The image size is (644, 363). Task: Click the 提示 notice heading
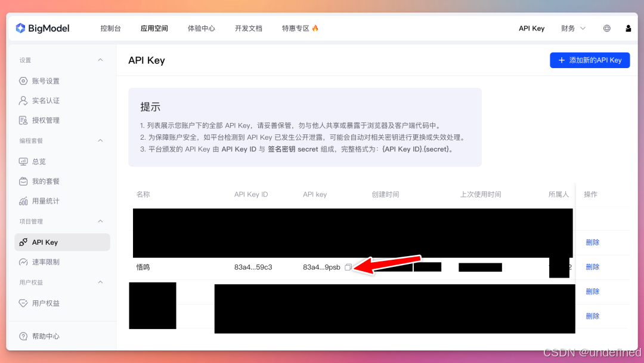pyautogui.click(x=150, y=107)
